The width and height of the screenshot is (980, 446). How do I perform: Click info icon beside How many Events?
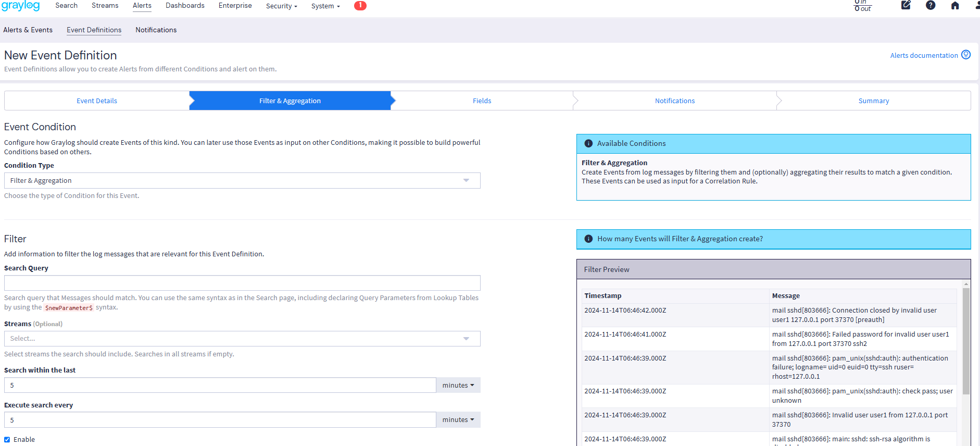click(x=588, y=239)
